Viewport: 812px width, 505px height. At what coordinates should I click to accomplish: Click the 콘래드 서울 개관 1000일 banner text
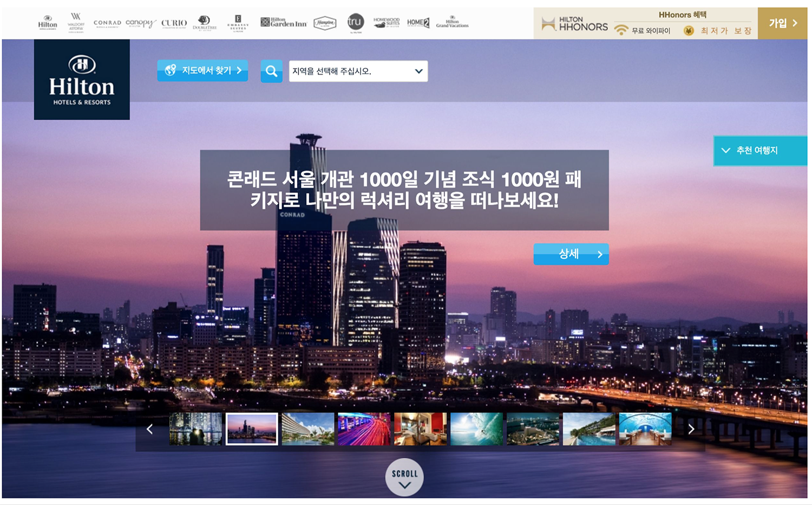click(404, 190)
